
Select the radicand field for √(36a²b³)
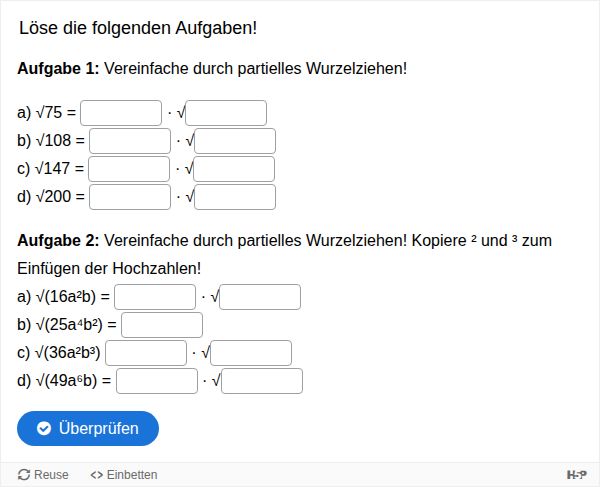coord(251,353)
